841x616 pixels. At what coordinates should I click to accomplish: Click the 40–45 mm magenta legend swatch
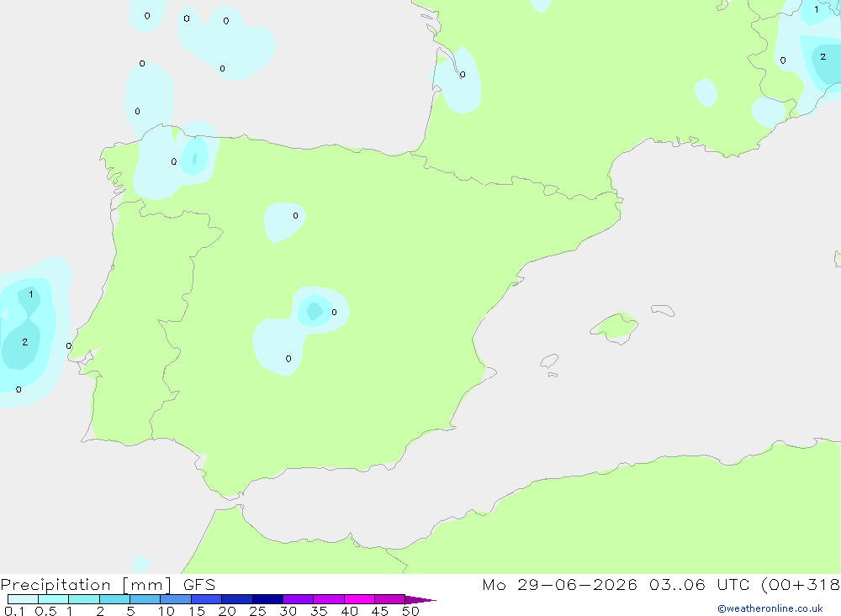[359, 599]
